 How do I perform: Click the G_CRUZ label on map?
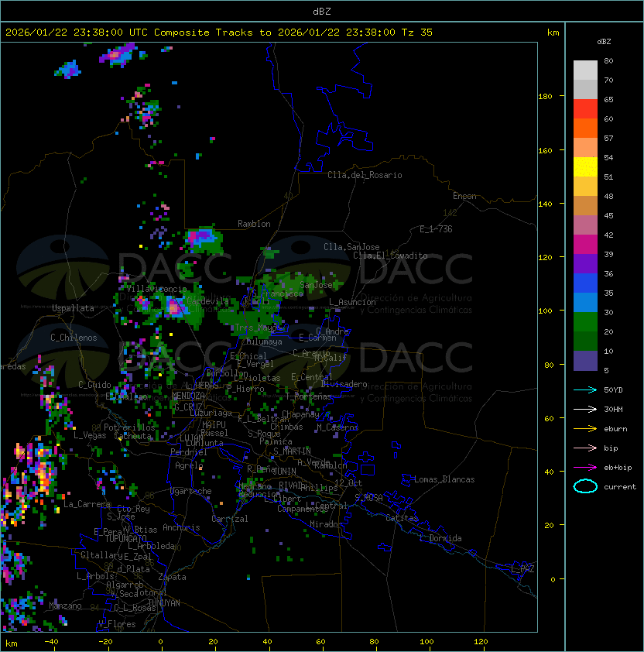point(188,407)
